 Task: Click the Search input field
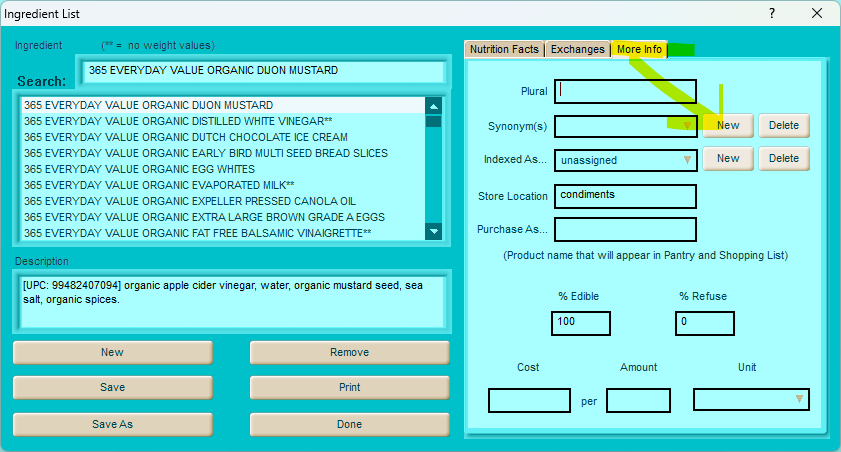click(x=264, y=71)
